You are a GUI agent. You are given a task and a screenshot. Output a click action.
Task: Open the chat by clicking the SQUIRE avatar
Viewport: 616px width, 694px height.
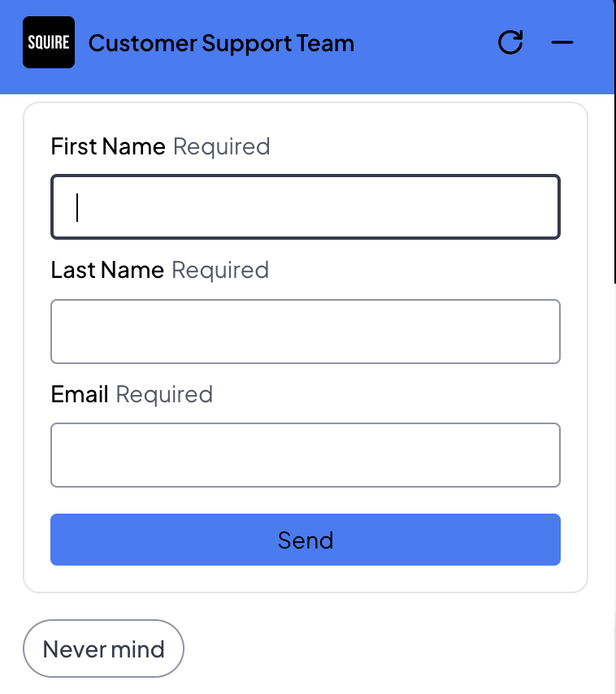tap(48, 41)
